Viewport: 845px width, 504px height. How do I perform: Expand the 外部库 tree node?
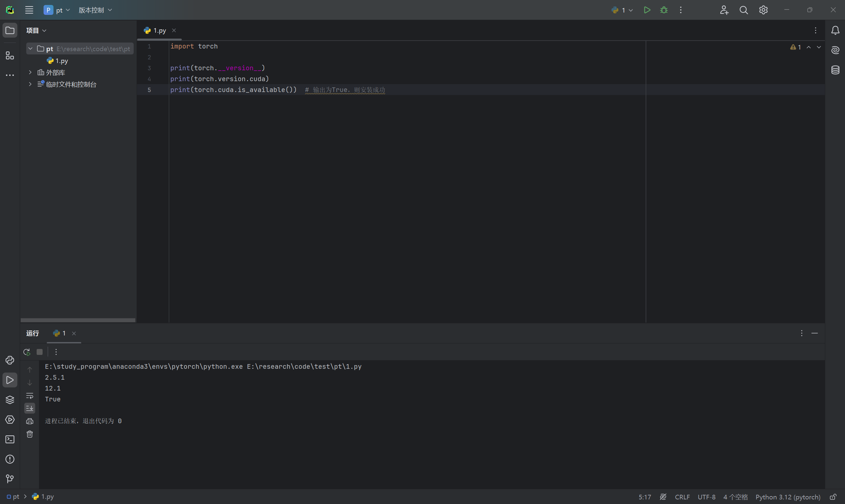(x=30, y=72)
